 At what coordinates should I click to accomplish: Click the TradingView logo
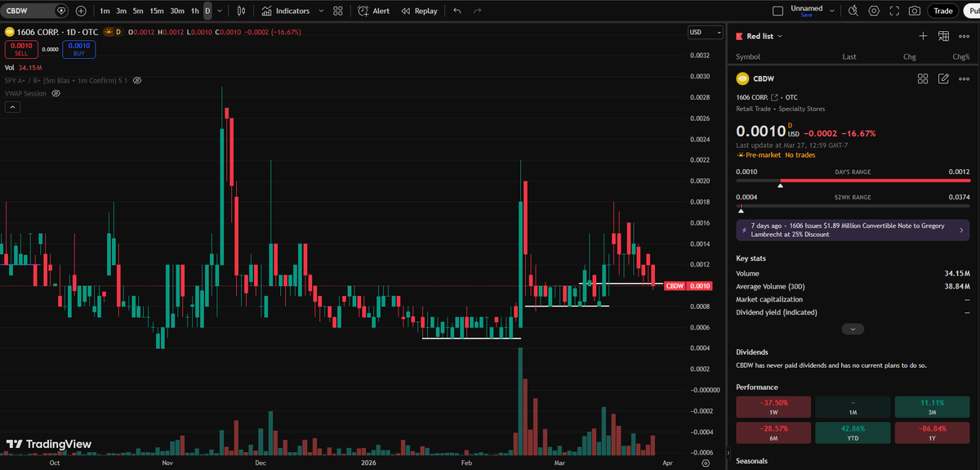[47, 445]
